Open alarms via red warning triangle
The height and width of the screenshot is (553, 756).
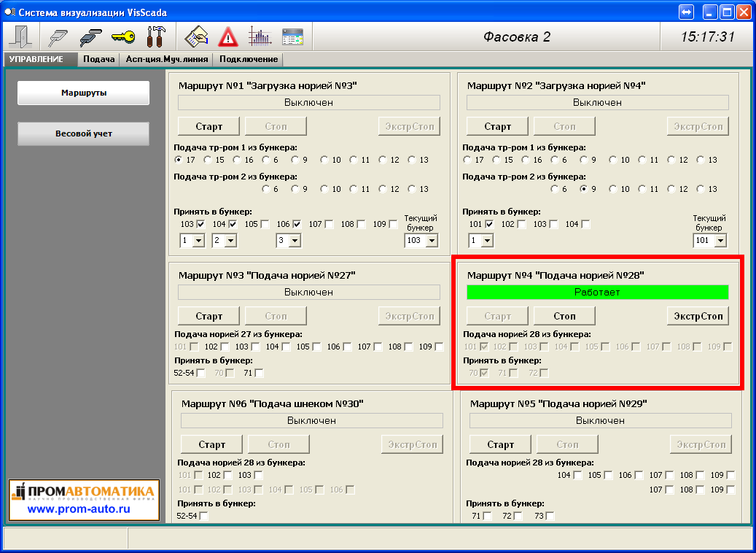[228, 36]
